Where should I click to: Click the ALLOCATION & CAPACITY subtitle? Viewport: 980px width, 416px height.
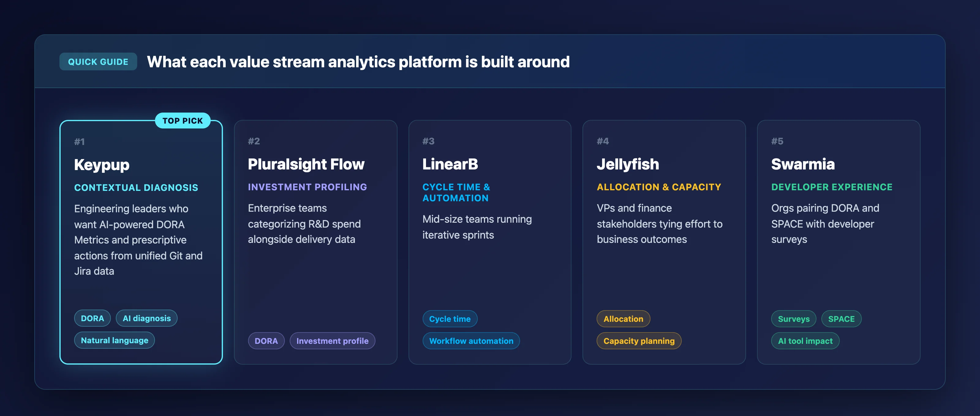659,187
